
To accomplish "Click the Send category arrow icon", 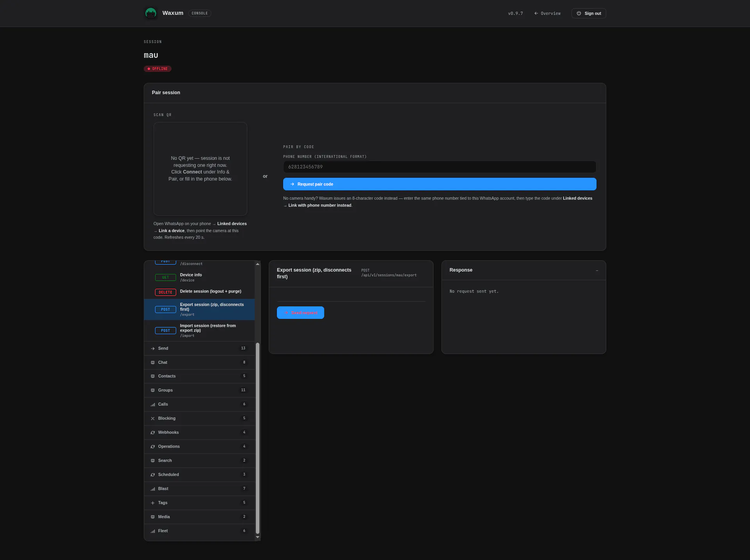I will tap(153, 349).
